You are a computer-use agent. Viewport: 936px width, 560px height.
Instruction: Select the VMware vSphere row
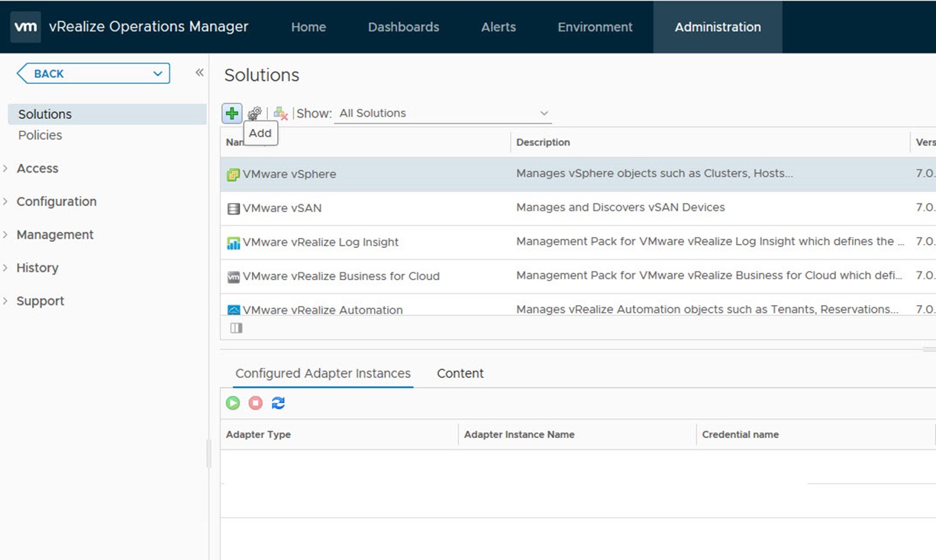(x=578, y=174)
